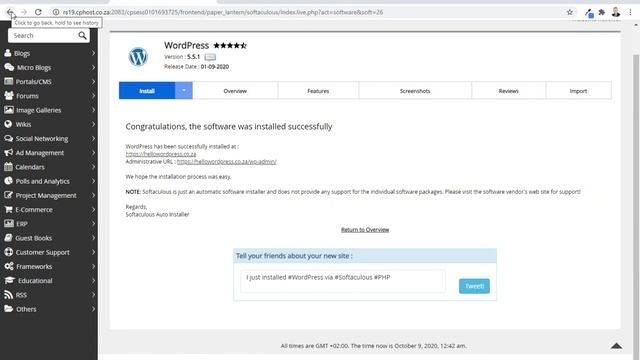Click the Customer Support lifebuoy icon
The height and width of the screenshot is (360, 640).
tap(9, 252)
